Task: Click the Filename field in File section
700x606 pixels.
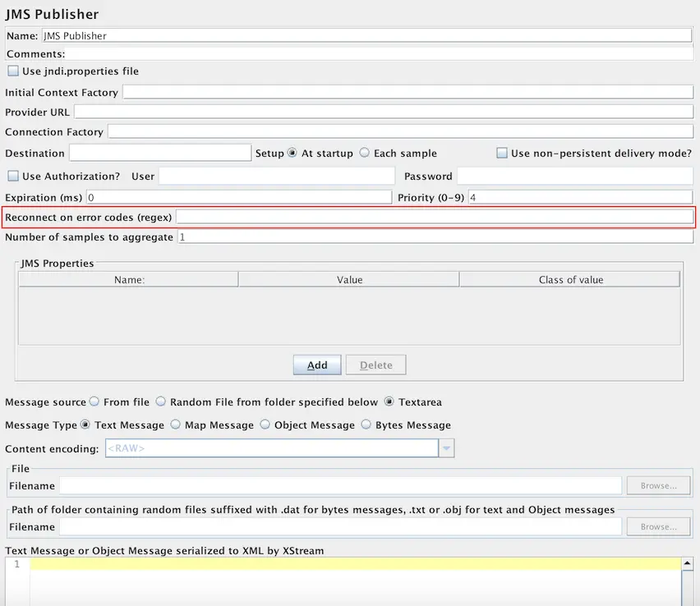Action: click(341, 485)
